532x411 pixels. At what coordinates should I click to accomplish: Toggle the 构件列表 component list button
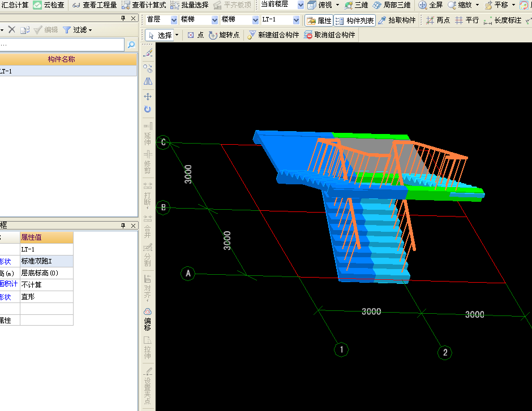[x=354, y=21]
